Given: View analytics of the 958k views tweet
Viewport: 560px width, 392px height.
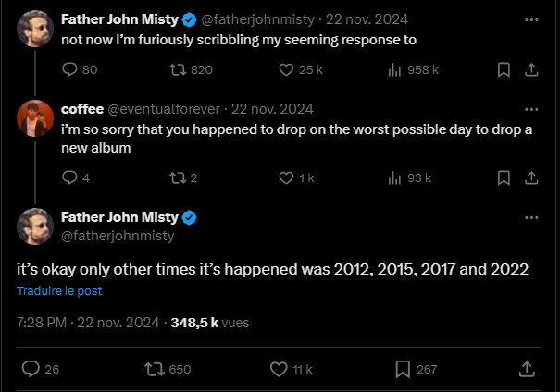Looking at the screenshot, I should [x=392, y=69].
